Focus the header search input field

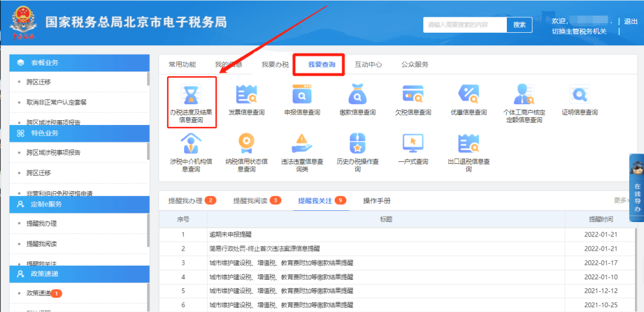(465, 24)
